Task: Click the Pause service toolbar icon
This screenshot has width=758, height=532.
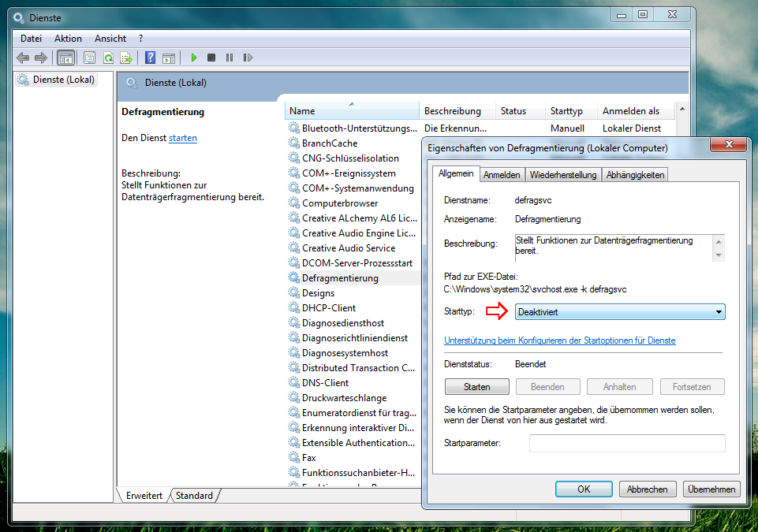Action: click(230, 58)
